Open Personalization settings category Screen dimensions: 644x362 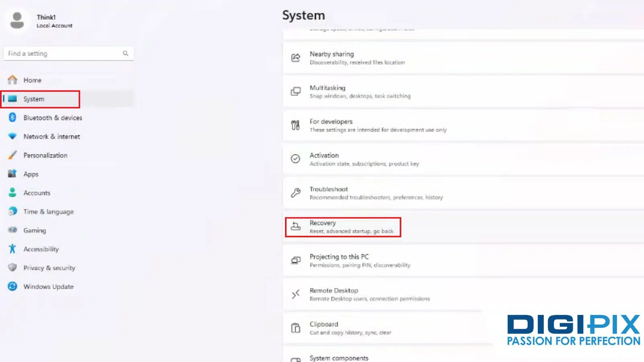45,155
